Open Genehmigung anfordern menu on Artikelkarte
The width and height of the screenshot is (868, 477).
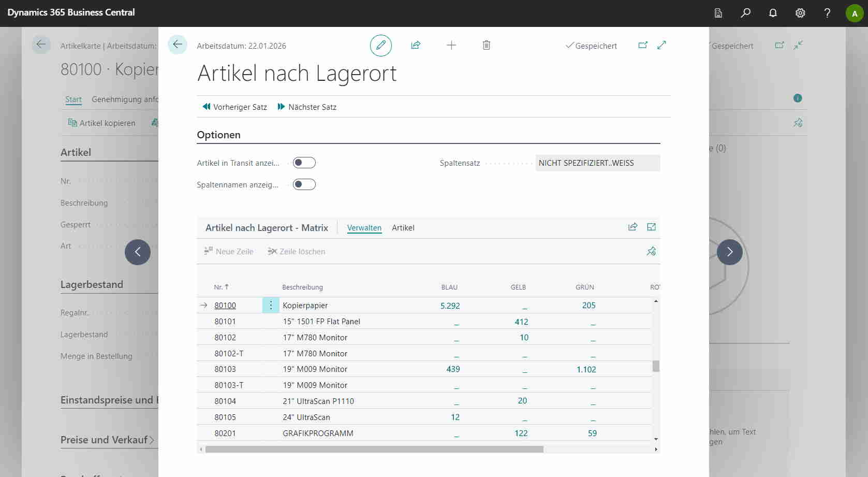click(x=125, y=99)
